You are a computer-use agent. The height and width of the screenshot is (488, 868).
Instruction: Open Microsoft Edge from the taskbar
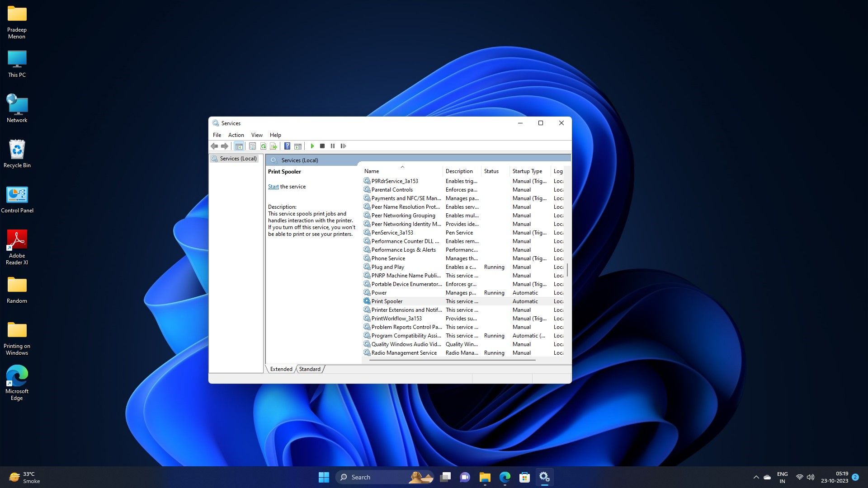[505, 477]
